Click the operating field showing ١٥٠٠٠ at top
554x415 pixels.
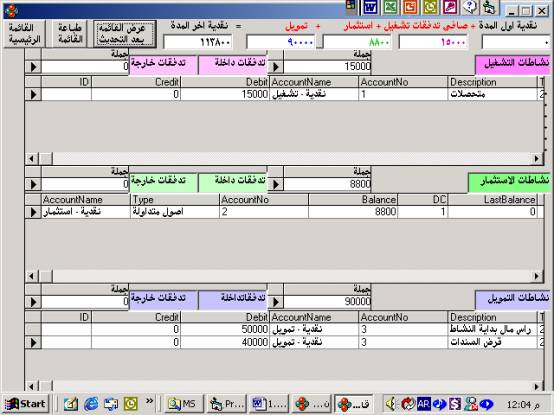(433, 42)
